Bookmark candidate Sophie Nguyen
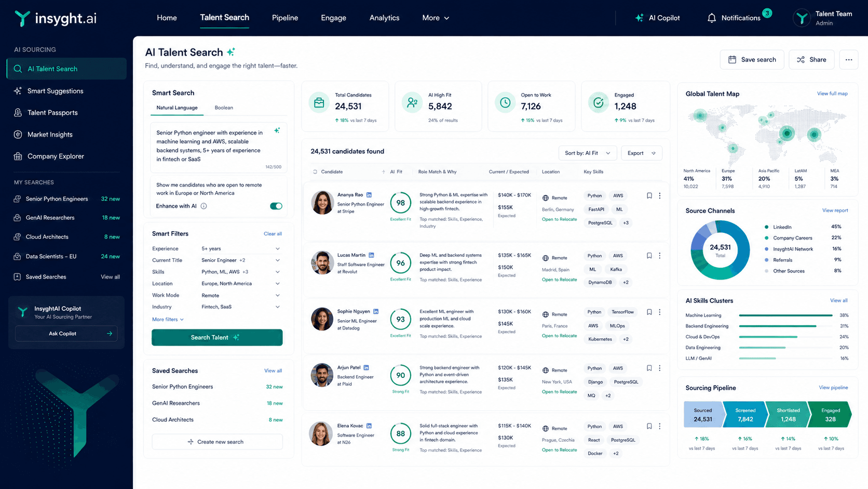868x489 pixels. (x=649, y=312)
